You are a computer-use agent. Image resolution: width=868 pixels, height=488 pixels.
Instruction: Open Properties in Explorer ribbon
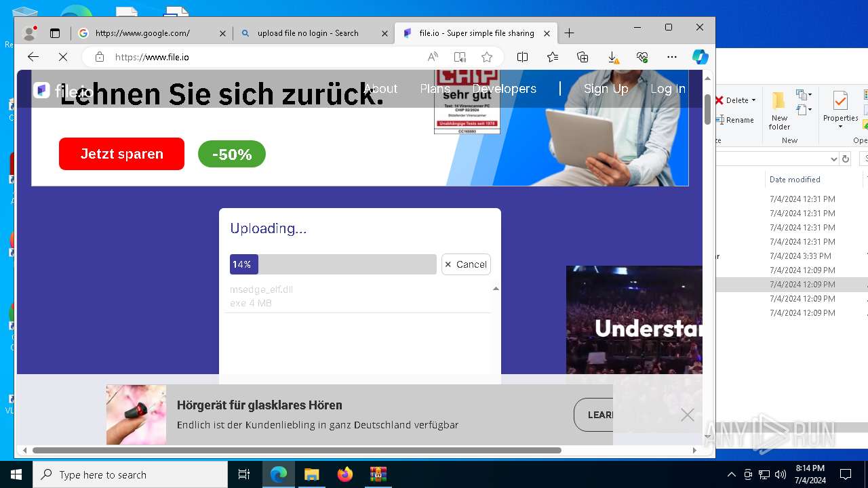pyautogui.click(x=840, y=110)
